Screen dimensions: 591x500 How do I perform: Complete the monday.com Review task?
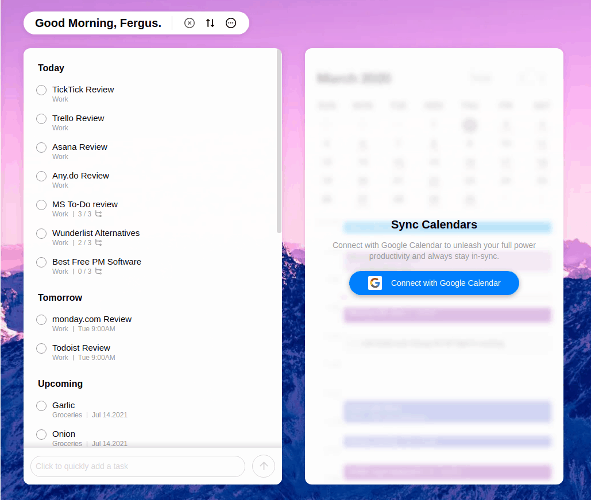pyautogui.click(x=41, y=320)
